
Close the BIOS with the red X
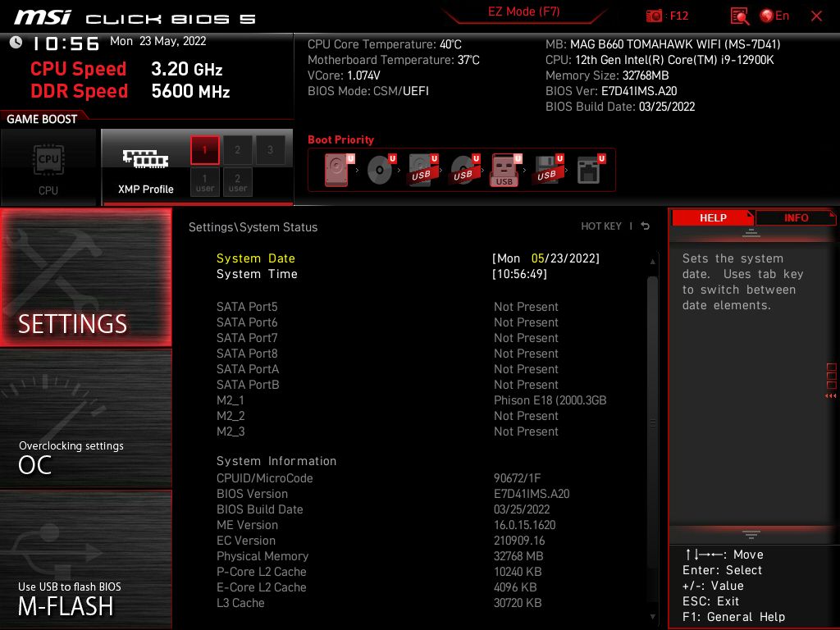coord(816,16)
